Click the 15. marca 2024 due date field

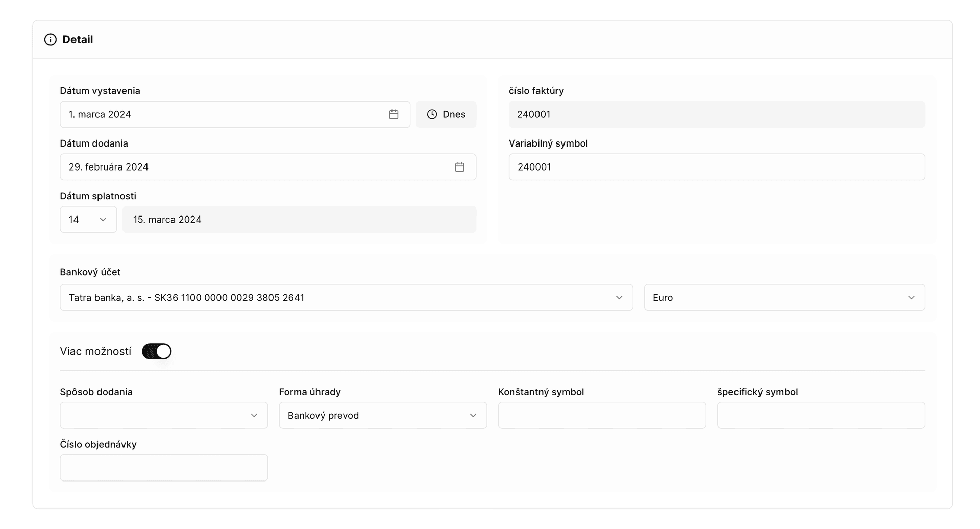click(299, 220)
